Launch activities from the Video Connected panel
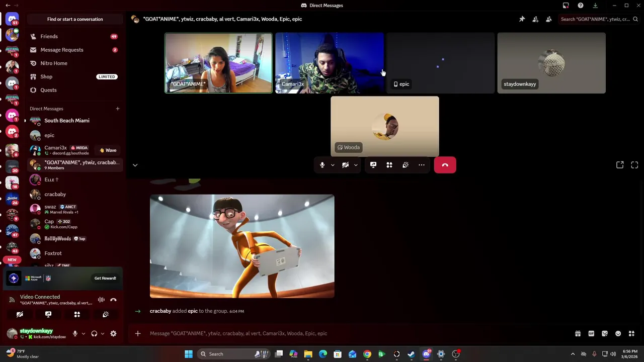The width and height of the screenshot is (644, 362). (x=77, y=314)
